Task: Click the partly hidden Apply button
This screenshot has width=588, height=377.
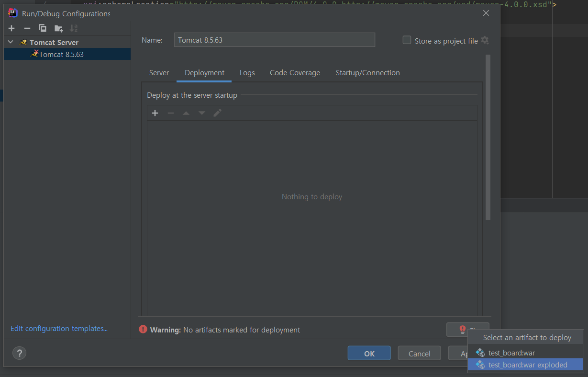Action: coord(457,354)
